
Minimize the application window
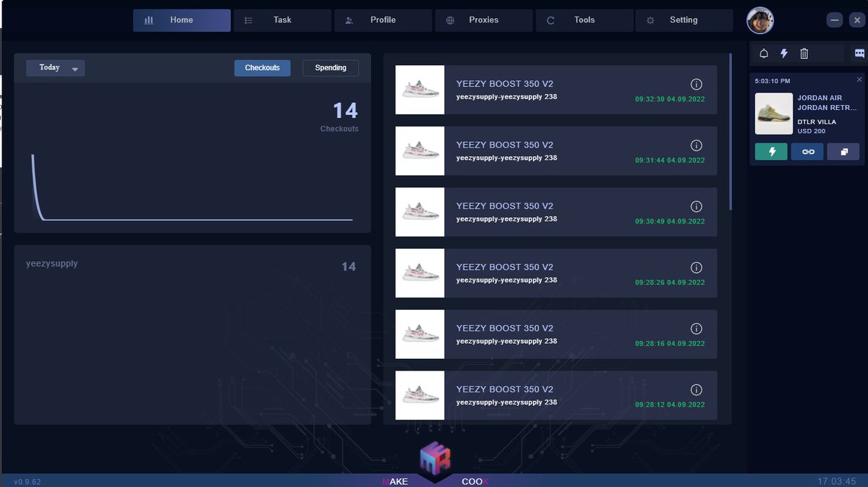pyautogui.click(x=835, y=20)
